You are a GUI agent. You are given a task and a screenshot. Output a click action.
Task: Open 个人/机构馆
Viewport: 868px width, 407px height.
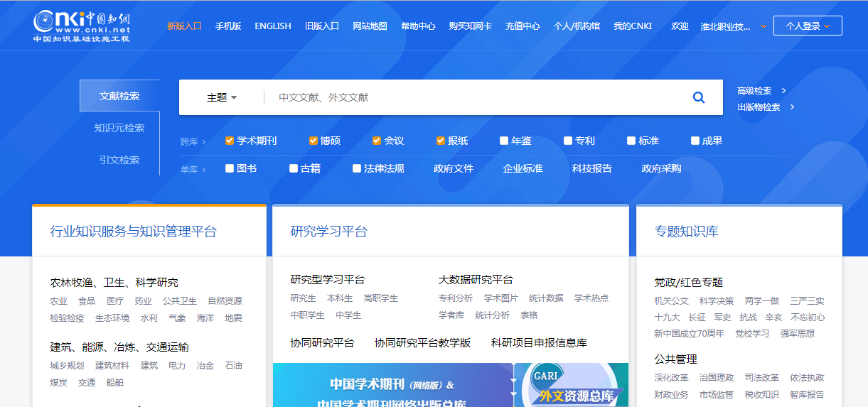pos(577,26)
